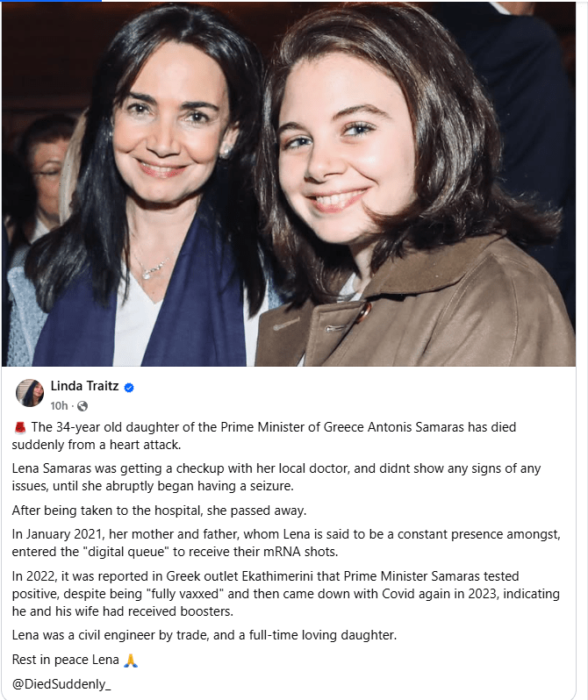Click the paragraph starting 'The 34-year old daughter'
Image resolution: width=588 pixels, height=700 pixels.
[263, 436]
